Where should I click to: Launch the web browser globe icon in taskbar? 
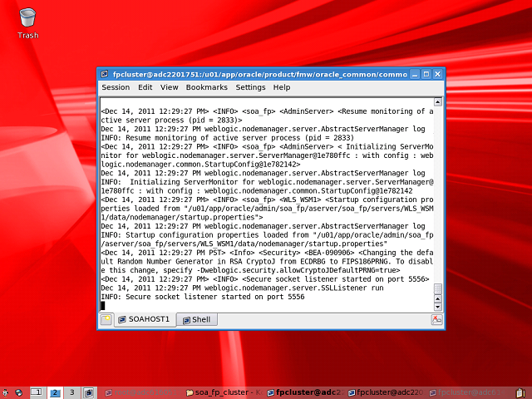tap(19, 392)
